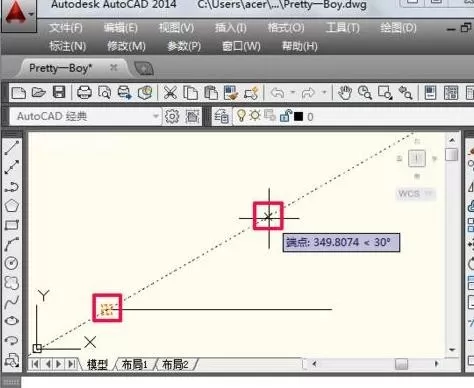Open the 帮助(H) menu
This screenshot has width=474, height=388.
[300, 46]
